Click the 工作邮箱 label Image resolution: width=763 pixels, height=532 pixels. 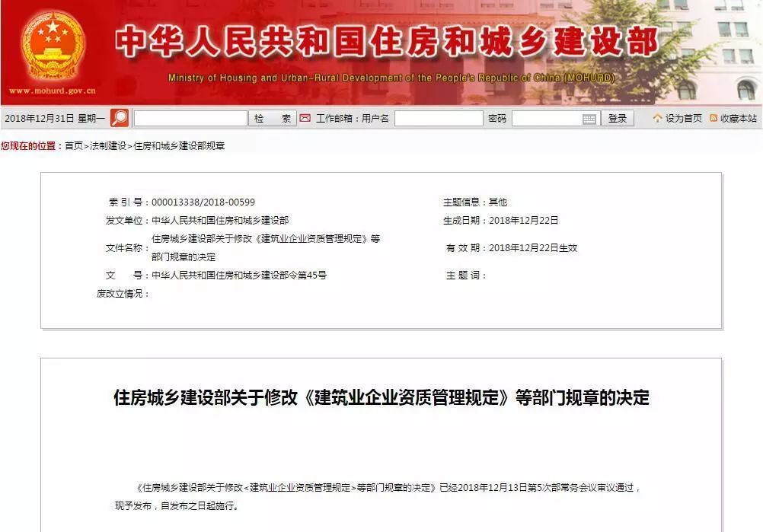[x=337, y=118]
